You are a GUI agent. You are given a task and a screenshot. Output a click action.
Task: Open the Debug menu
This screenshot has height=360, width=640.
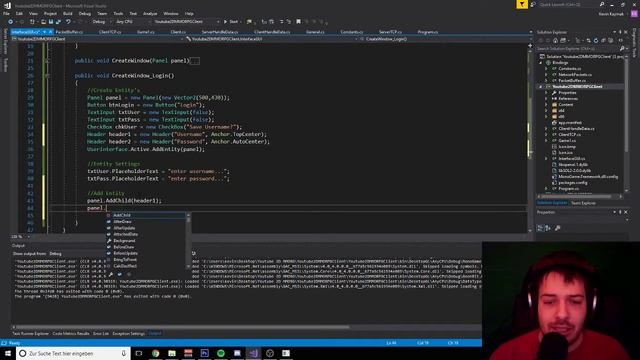point(85,13)
